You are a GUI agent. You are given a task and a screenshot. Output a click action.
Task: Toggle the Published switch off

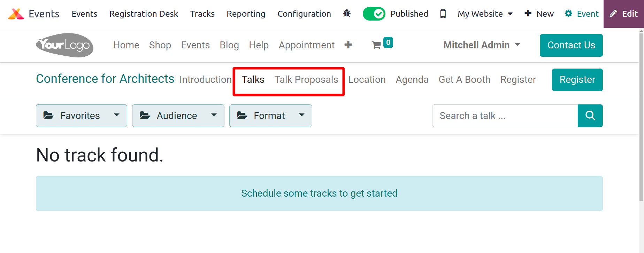tap(374, 14)
